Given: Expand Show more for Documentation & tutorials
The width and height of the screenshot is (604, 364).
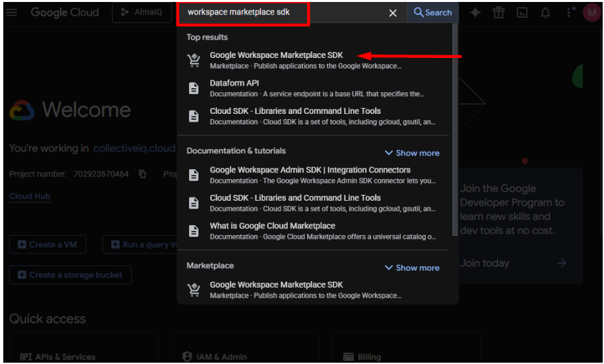Looking at the screenshot, I should (x=412, y=153).
